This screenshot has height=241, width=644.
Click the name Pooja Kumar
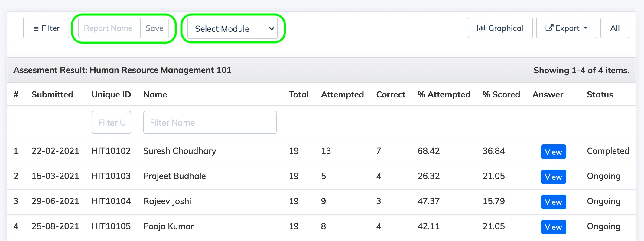pos(168,226)
